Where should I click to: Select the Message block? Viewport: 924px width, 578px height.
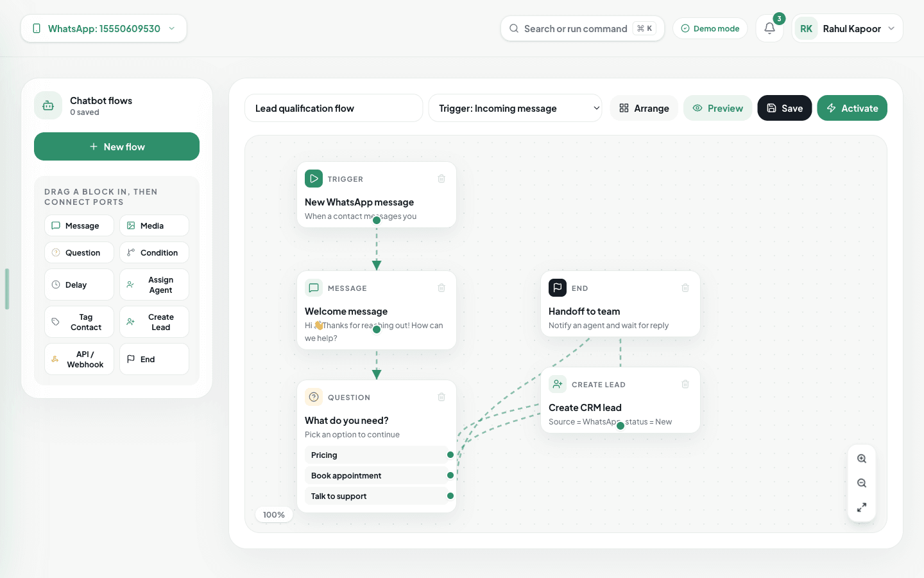tap(79, 225)
